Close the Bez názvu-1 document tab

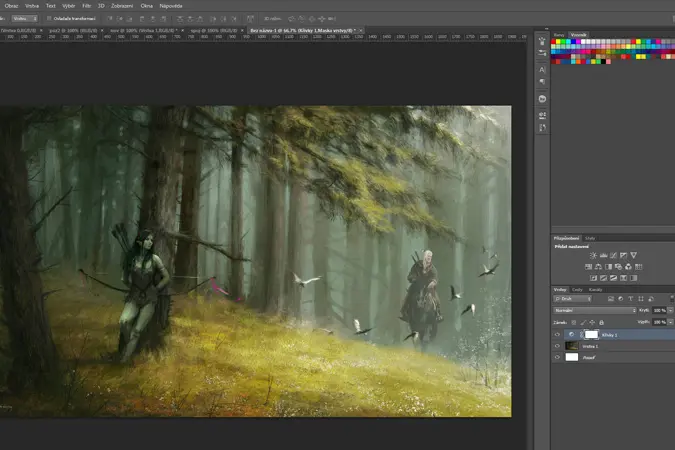coord(361,31)
